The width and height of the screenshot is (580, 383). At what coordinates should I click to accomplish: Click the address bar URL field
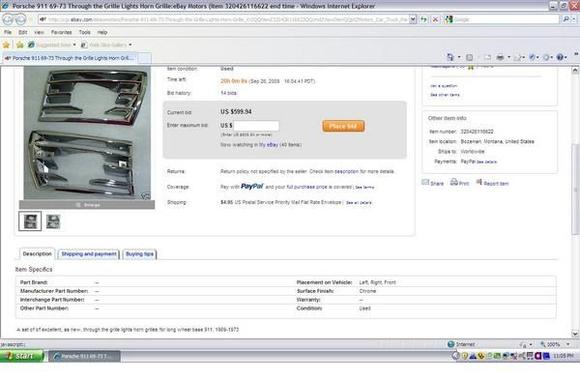coord(223,19)
